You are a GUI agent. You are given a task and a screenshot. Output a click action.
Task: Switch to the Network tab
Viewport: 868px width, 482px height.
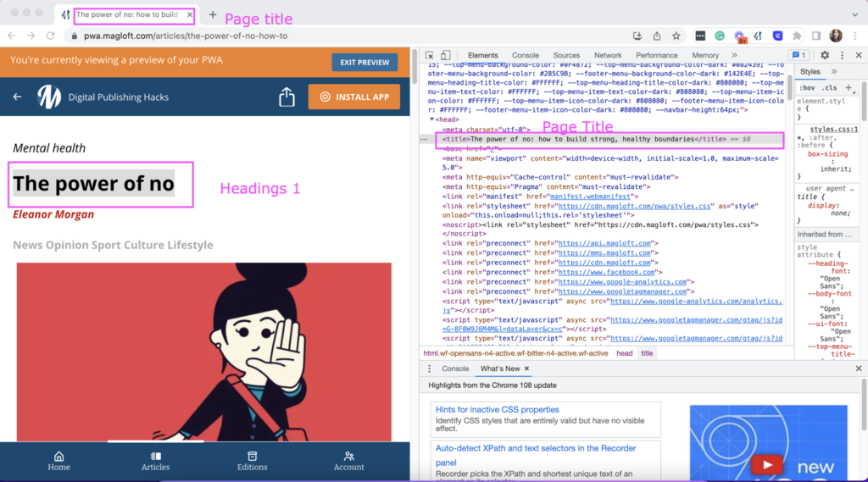tap(608, 55)
